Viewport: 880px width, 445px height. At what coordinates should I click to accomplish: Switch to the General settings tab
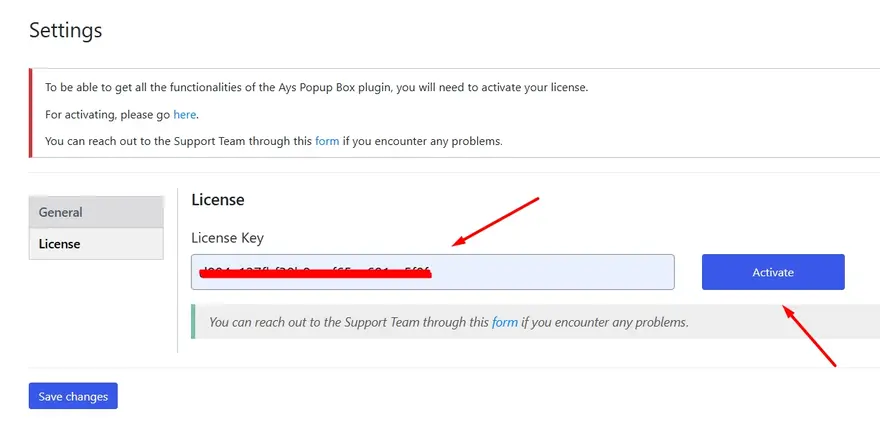pos(96,212)
